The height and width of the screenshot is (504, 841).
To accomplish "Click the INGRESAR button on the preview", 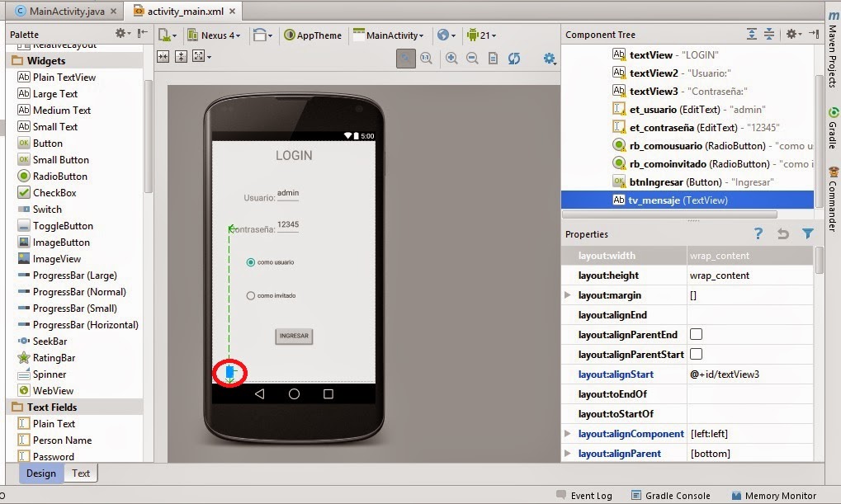I will pyautogui.click(x=293, y=337).
